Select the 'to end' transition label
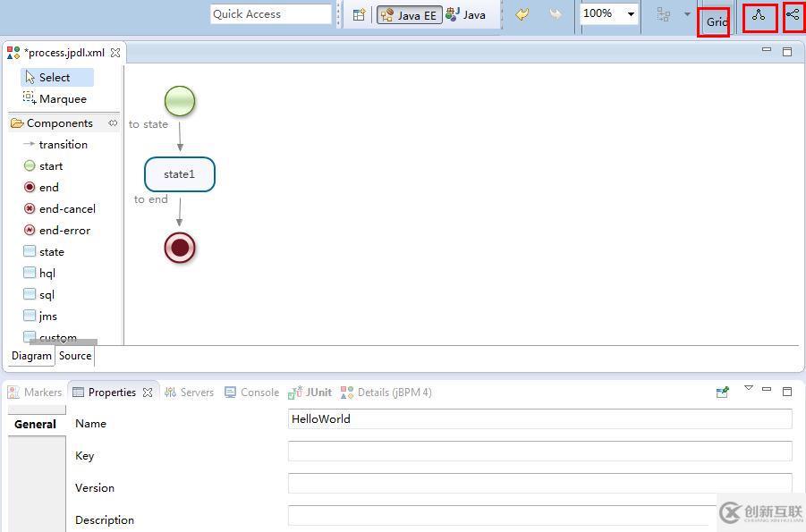 click(150, 199)
